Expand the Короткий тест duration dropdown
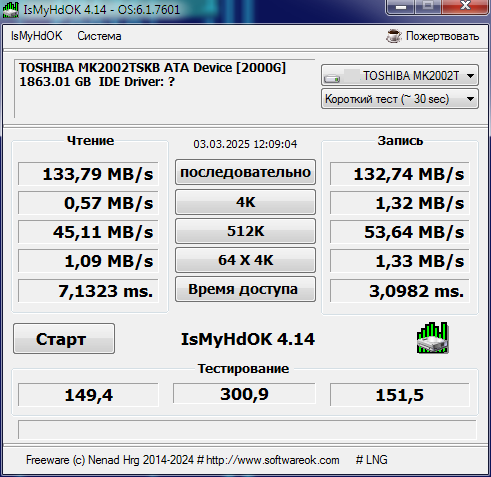This screenshot has width=491, height=477. click(400, 99)
